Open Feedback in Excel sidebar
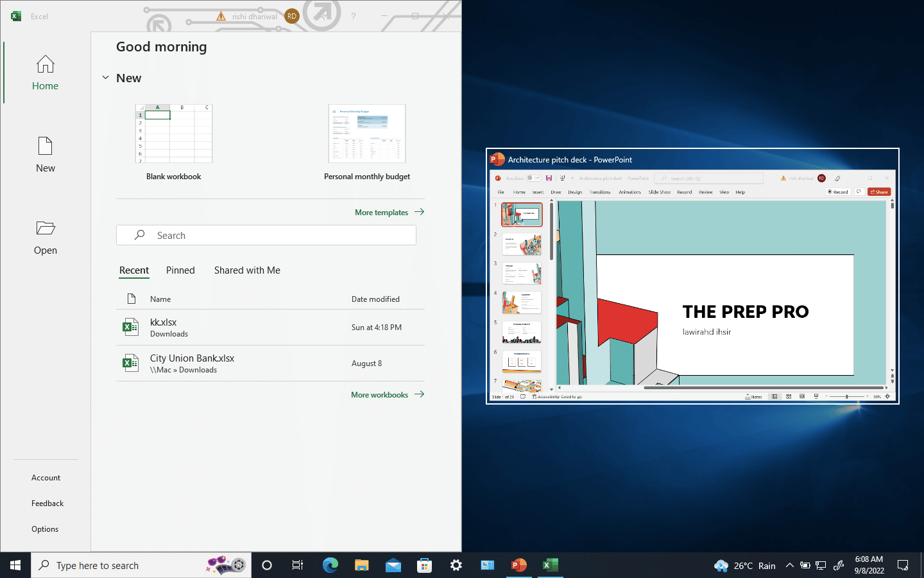The width and height of the screenshot is (924, 578). point(47,504)
